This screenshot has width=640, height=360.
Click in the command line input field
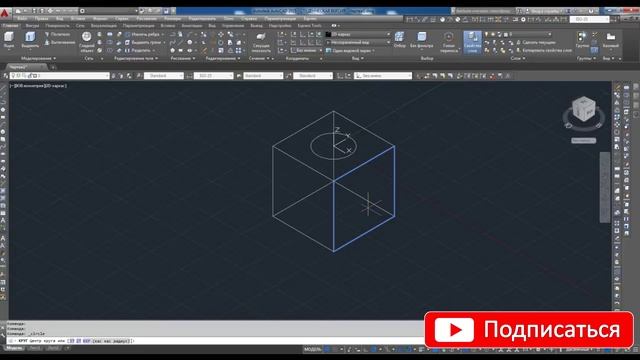click(216, 340)
